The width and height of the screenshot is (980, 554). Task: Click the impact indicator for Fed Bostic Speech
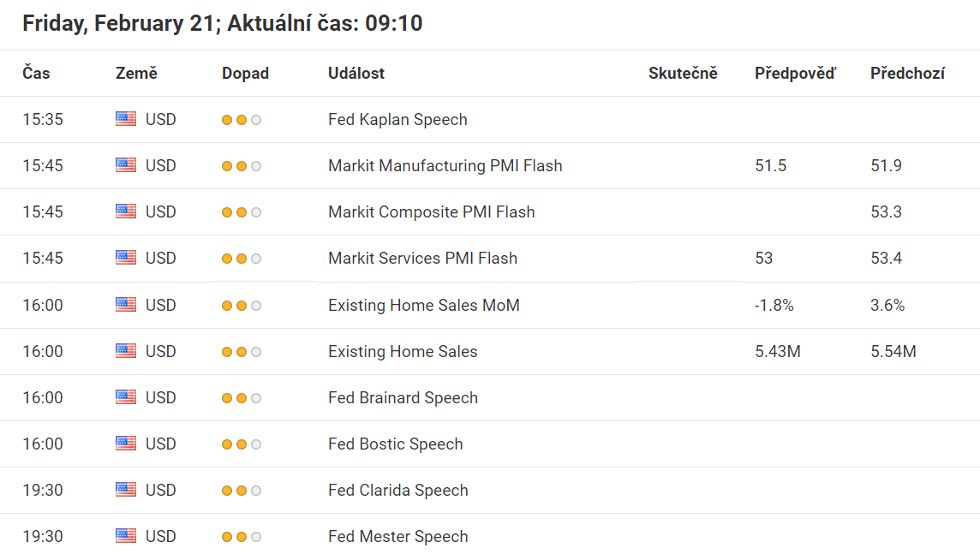pos(242,444)
